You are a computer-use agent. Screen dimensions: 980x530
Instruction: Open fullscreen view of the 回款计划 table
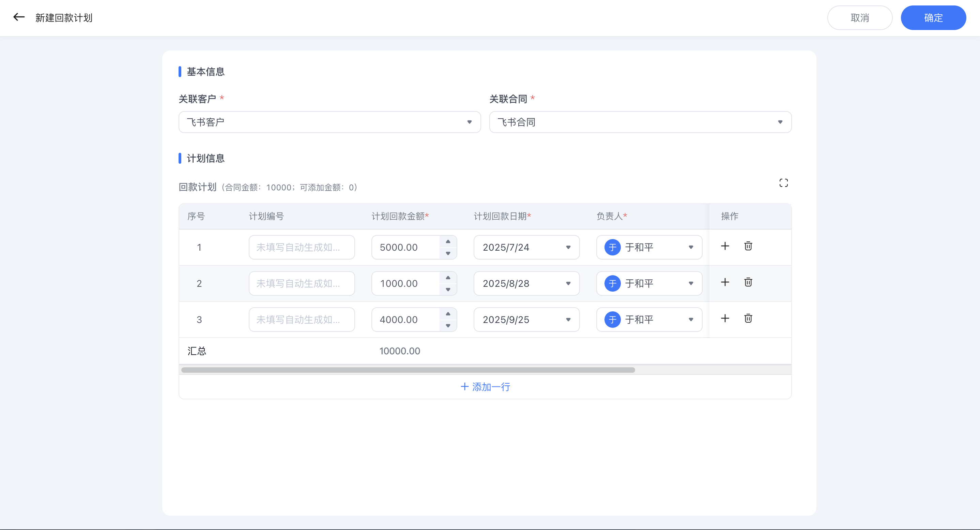784,183
